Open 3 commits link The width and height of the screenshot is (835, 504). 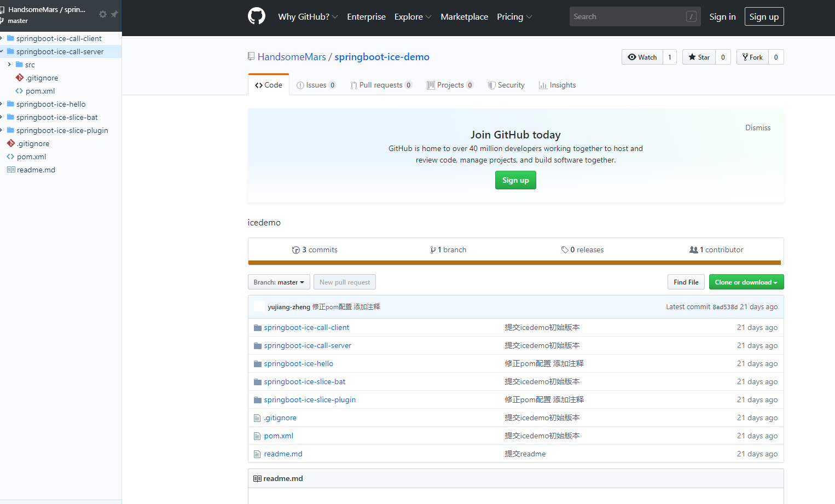(315, 250)
